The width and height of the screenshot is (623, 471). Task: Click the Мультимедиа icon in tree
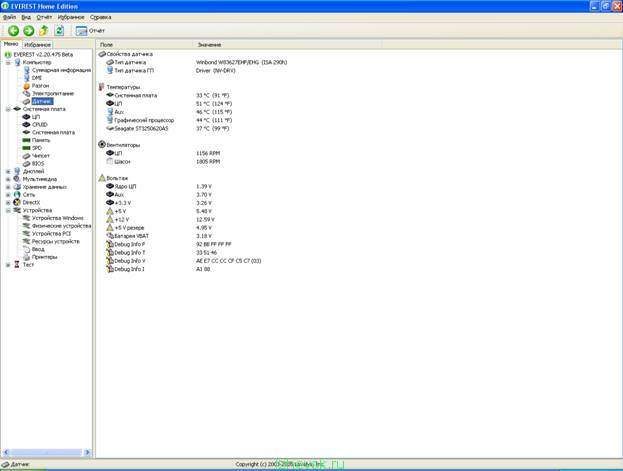(x=17, y=179)
